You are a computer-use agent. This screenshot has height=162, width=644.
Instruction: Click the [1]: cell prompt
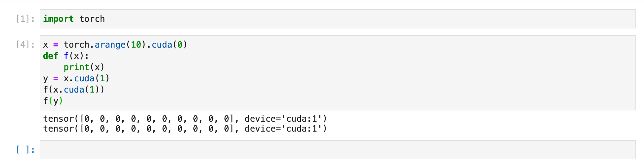click(x=25, y=19)
